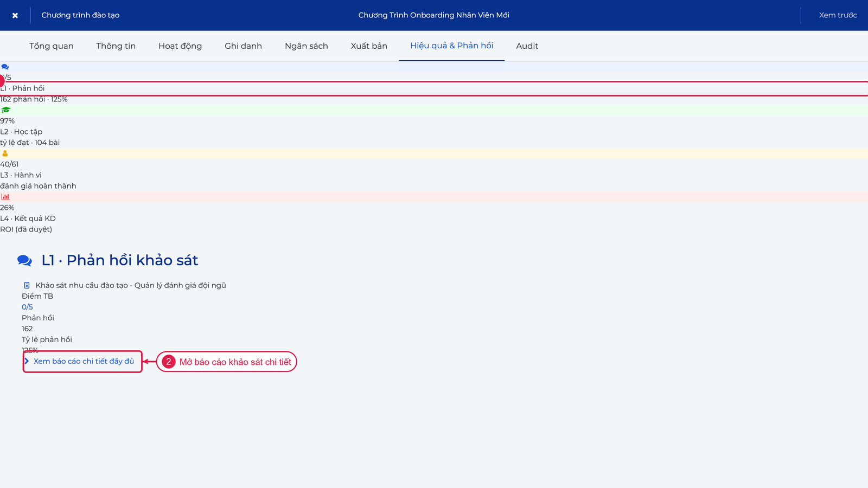Click Chương trình đào tạo breadcrumb link
The image size is (868, 488).
tap(80, 15)
